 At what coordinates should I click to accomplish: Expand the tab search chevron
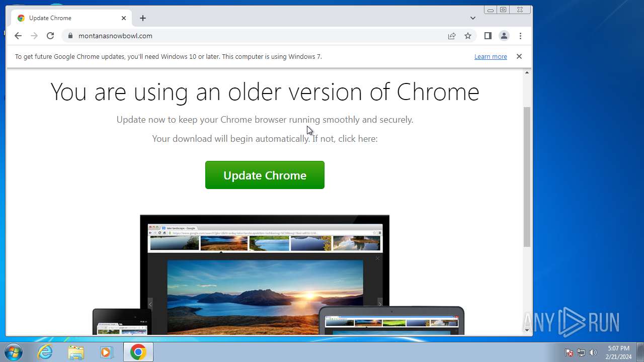point(473,18)
